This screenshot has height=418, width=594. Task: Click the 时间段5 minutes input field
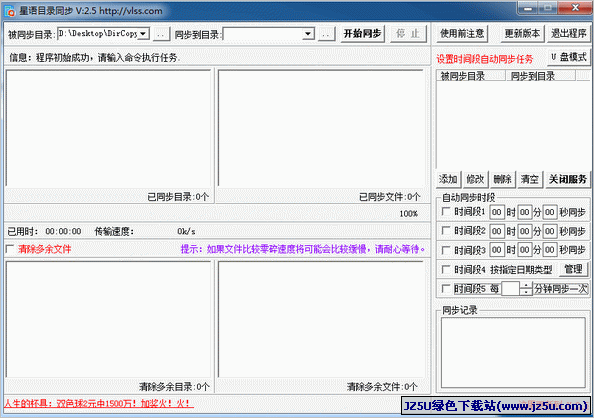point(510,289)
